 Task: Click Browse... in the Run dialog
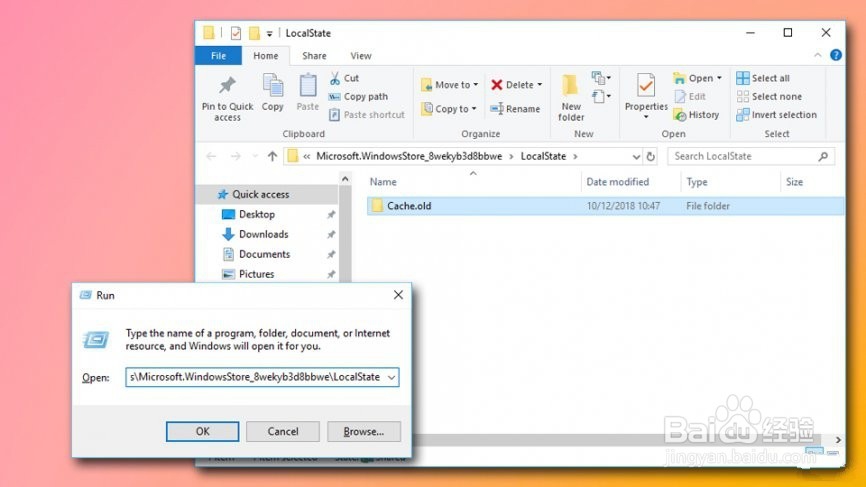(x=363, y=431)
